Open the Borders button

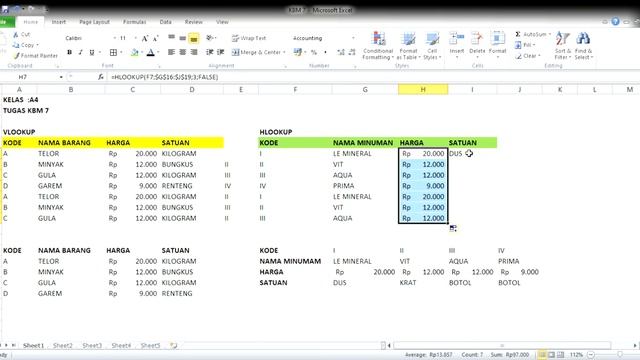coord(113,52)
